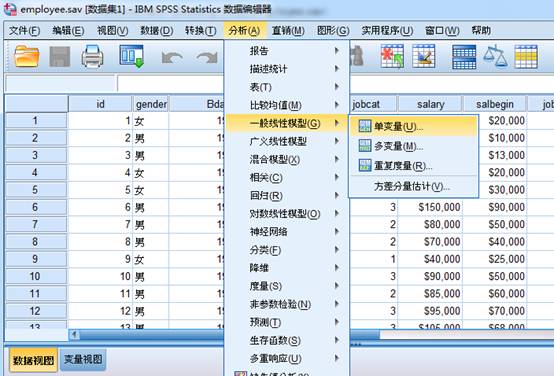Image resolution: width=554 pixels, height=376 pixels.
Task: Expand the 对数线性模型(O) submenu
Action: pos(286,213)
